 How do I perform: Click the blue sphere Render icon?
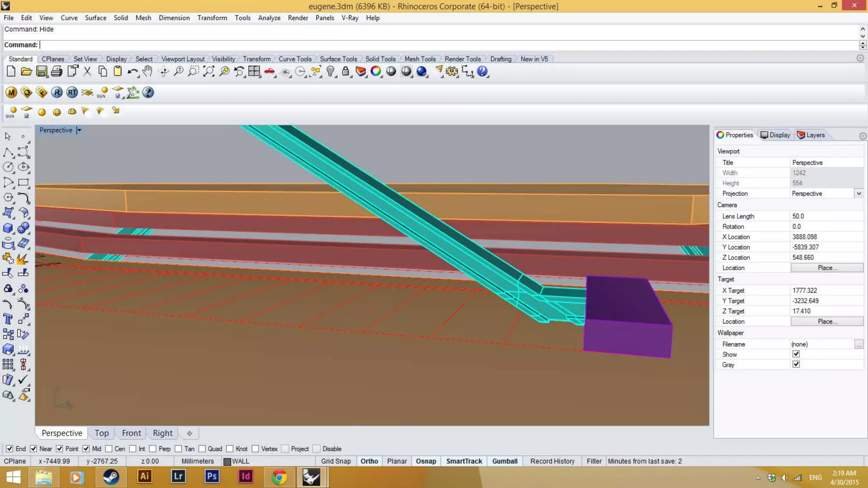click(422, 72)
